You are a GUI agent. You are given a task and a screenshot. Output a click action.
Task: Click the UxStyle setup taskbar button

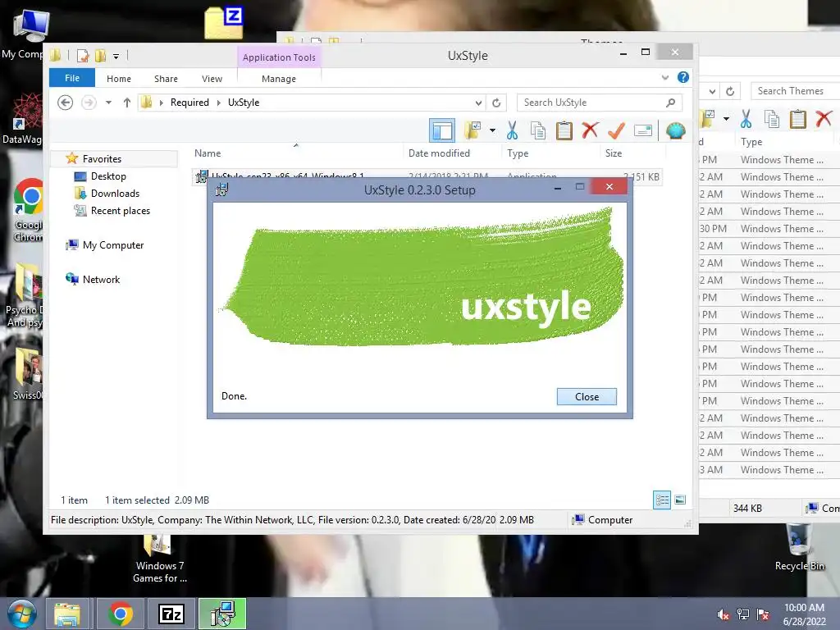(x=222, y=614)
